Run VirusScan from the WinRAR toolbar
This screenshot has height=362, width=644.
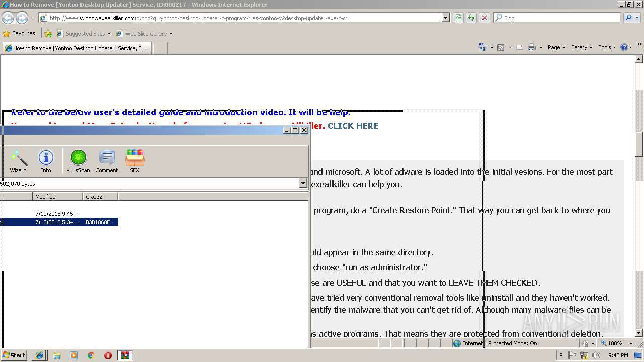(x=78, y=161)
